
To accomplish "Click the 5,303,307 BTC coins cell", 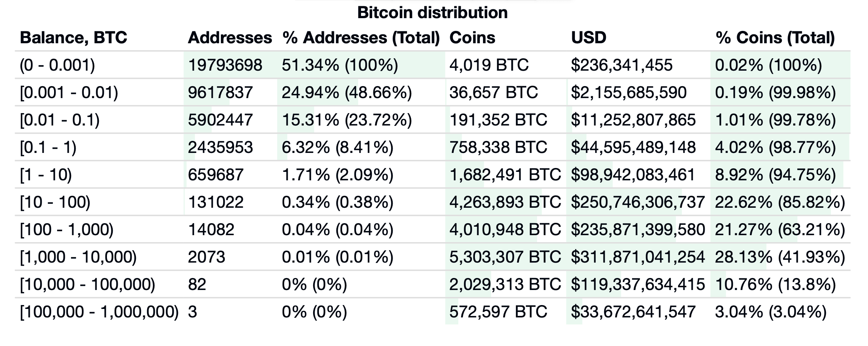I will (x=505, y=257).
